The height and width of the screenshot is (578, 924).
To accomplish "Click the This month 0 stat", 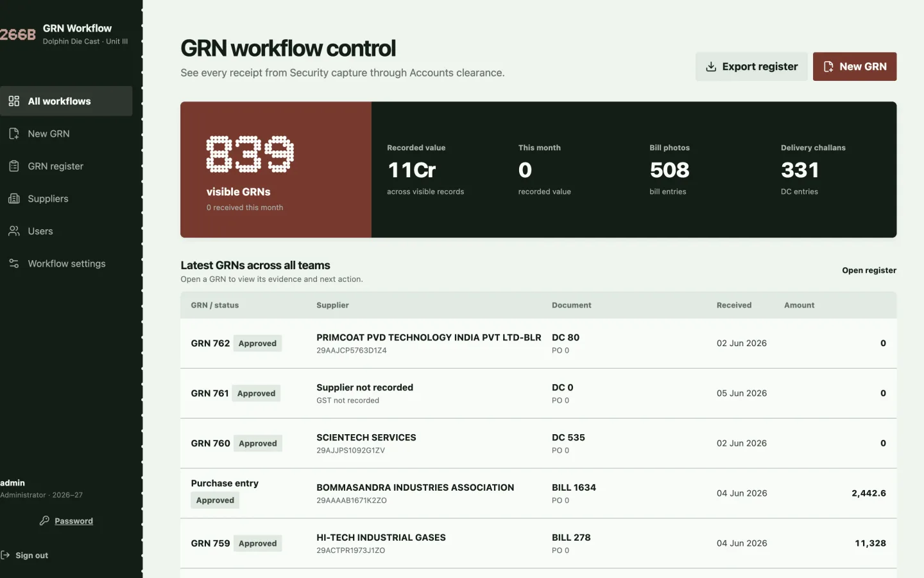I will pyautogui.click(x=544, y=170).
